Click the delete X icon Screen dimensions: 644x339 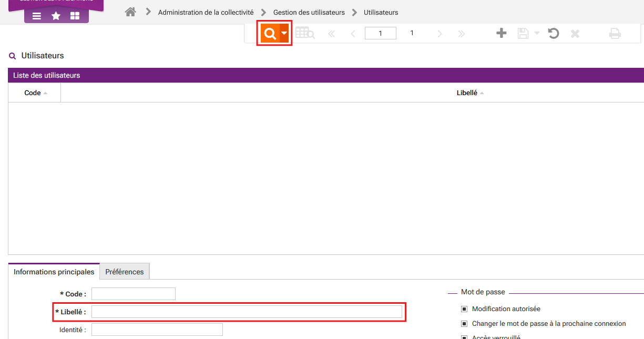(x=575, y=33)
